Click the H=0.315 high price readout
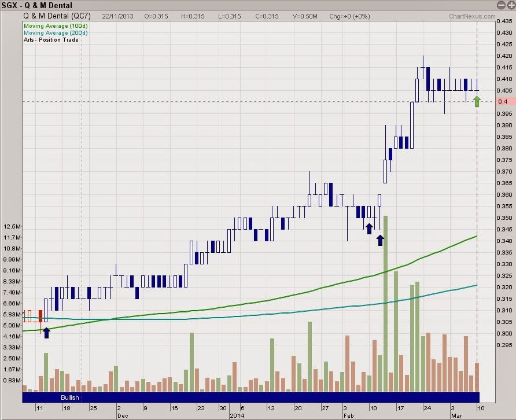516x420 pixels. [x=193, y=16]
